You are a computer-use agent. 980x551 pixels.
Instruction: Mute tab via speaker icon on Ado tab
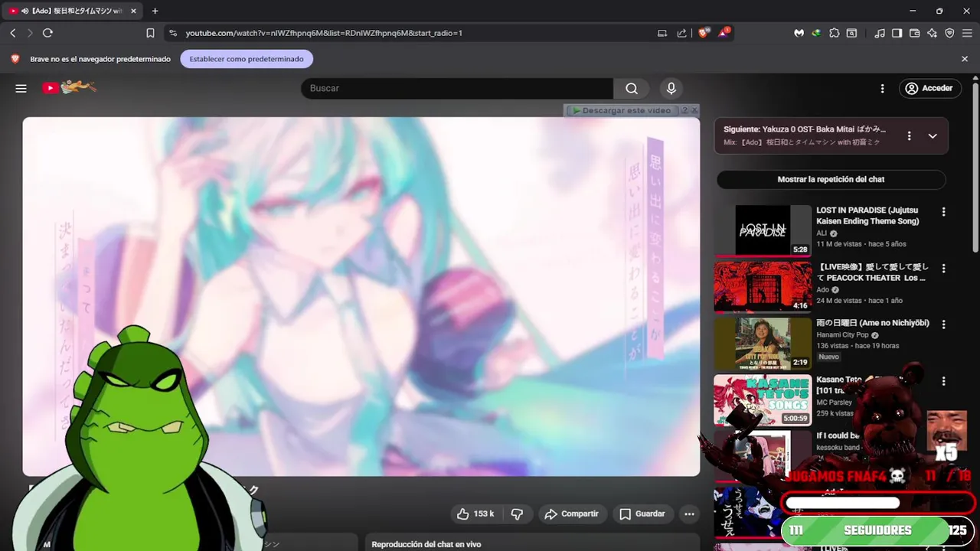pyautogui.click(x=25, y=11)
